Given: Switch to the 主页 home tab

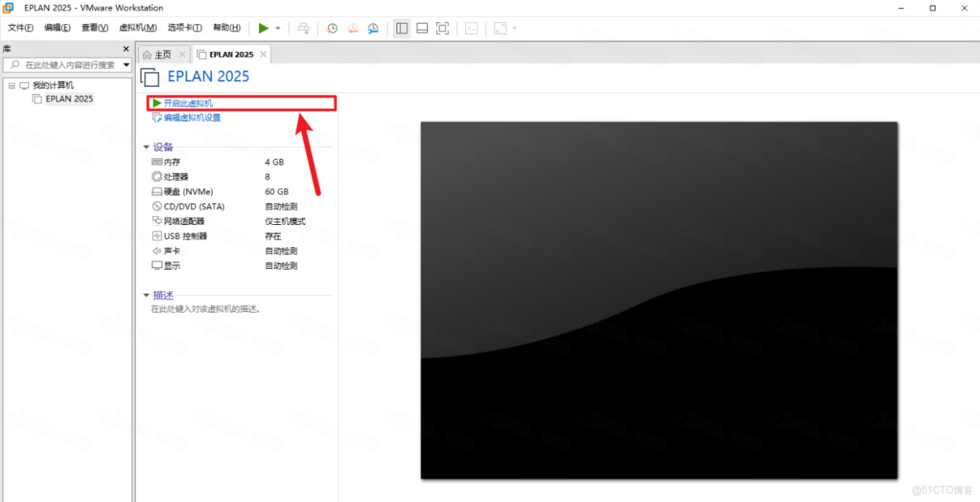Looking at the screenshot, I should [x=163, y=53].
